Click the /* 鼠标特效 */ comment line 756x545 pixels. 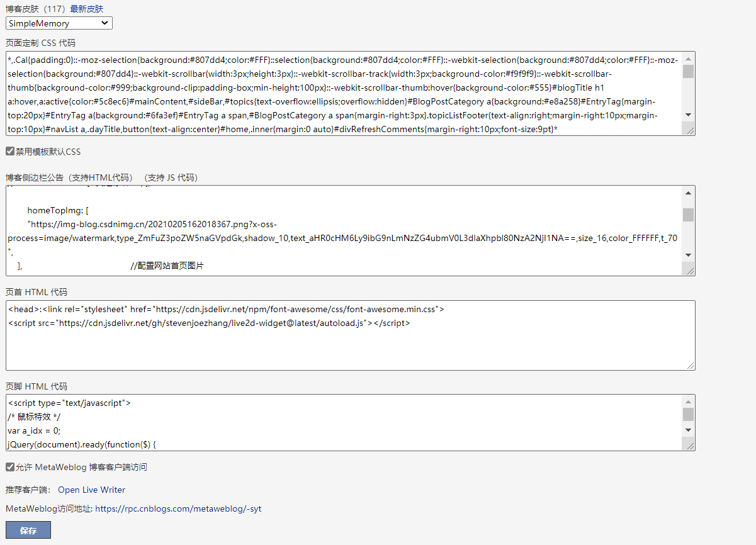35,417
